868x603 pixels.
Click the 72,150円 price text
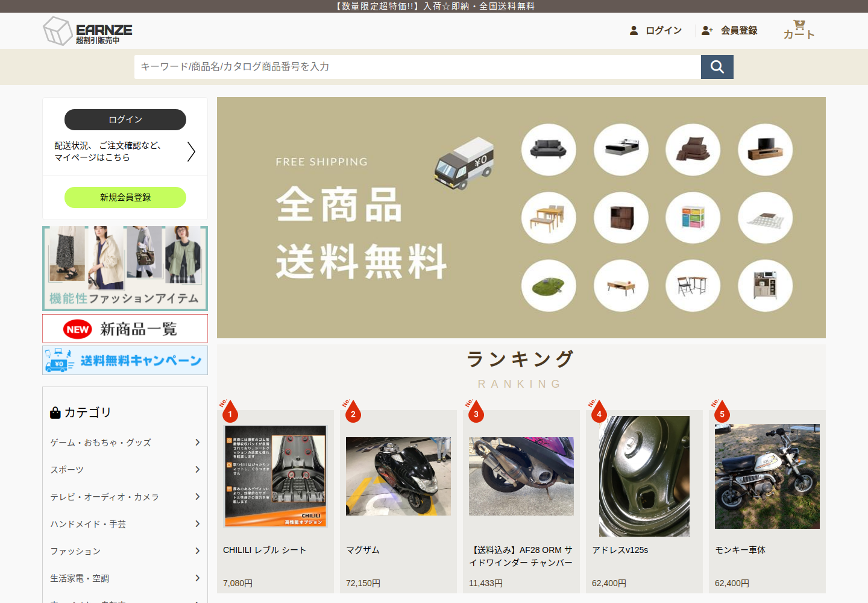click(363, 583)
